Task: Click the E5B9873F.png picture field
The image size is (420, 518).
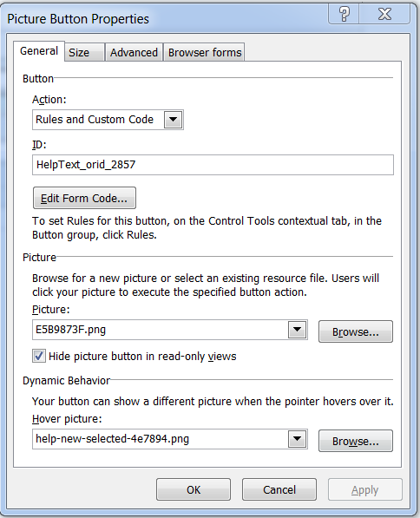Action: pyautogui.click(x=170, y=330)
